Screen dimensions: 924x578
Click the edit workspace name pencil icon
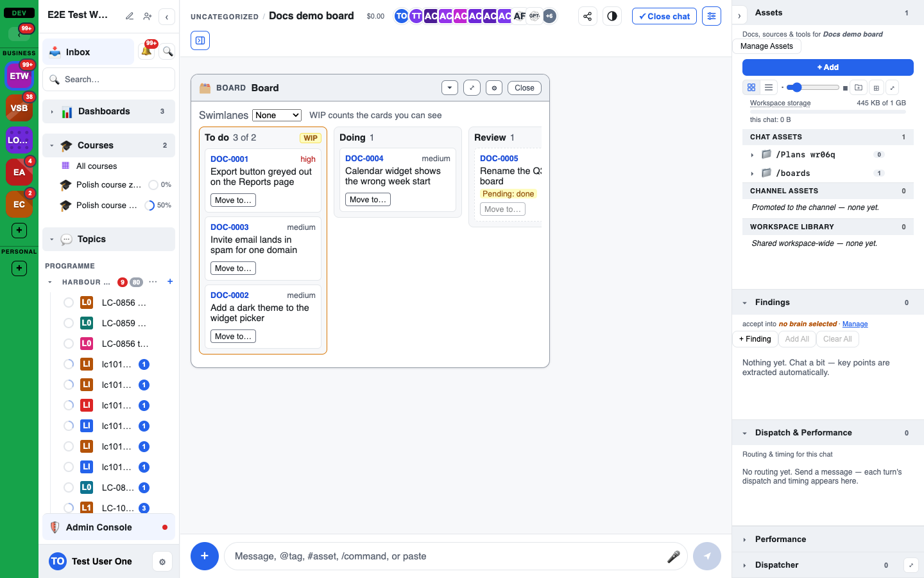pos(130,16)
